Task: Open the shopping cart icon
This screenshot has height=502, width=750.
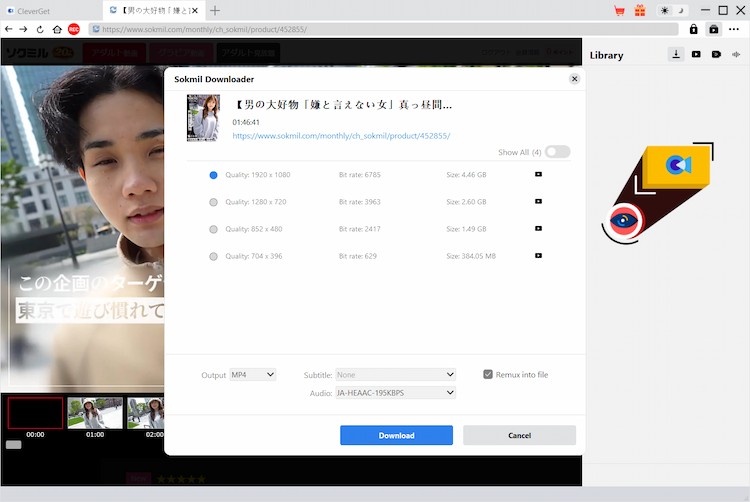Action: click(x=620, y=10)
